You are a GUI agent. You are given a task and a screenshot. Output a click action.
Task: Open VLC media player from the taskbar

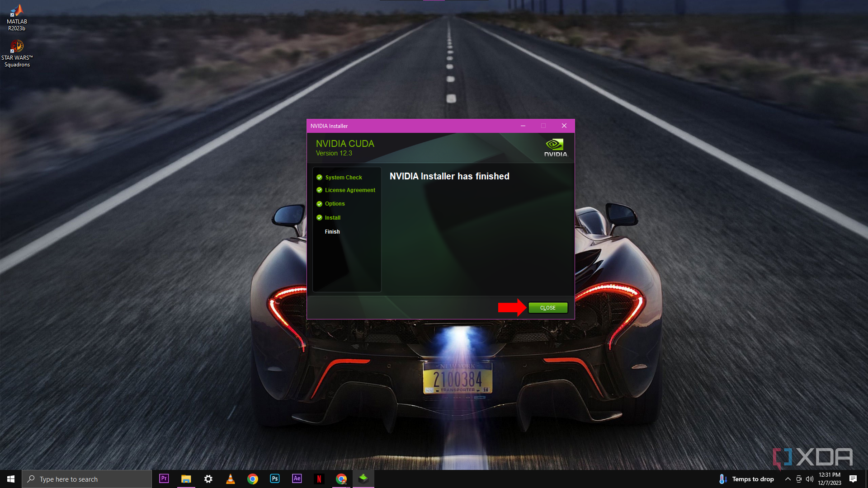pos(231,479)
